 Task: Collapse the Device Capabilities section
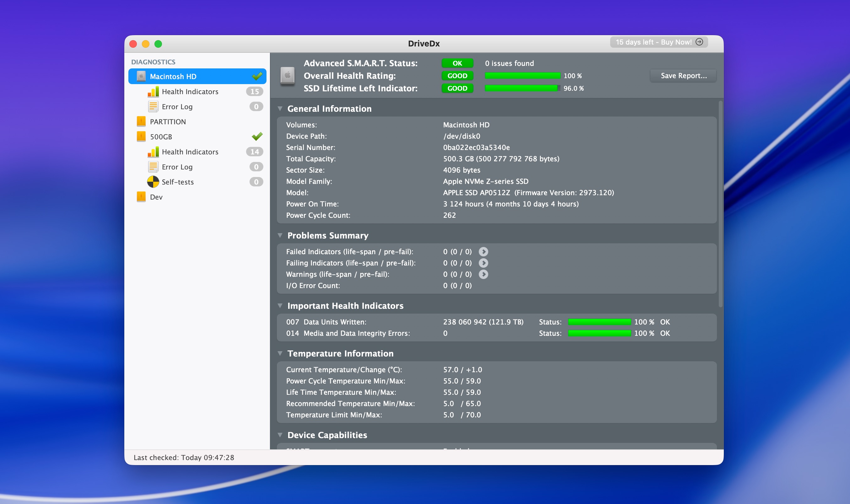click(x=280, y=435)
